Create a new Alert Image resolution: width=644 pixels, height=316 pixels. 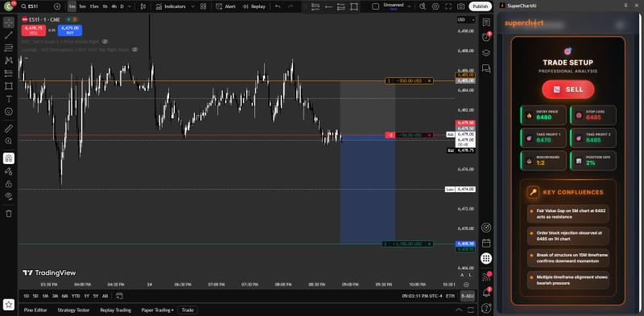coord(225,6)
